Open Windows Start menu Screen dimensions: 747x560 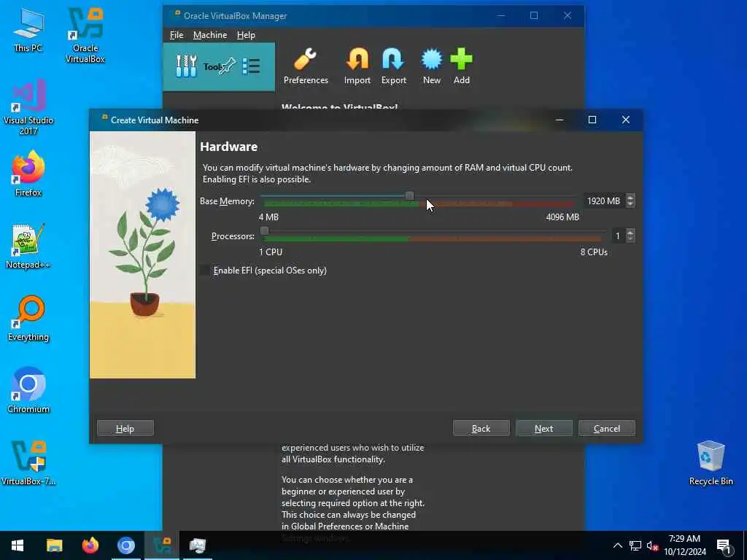tap(18, 545)
